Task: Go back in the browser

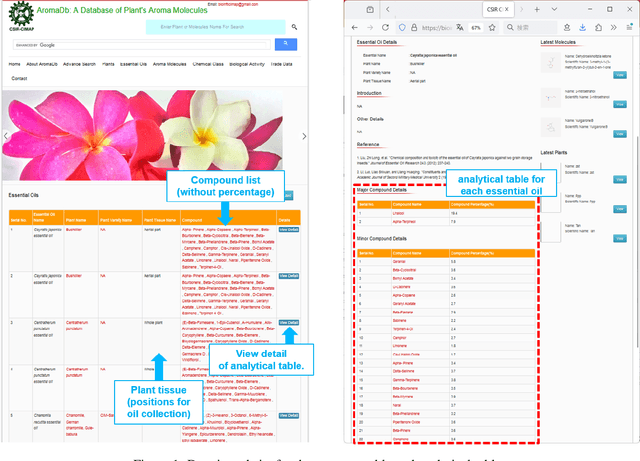Action: pos(355,27)
